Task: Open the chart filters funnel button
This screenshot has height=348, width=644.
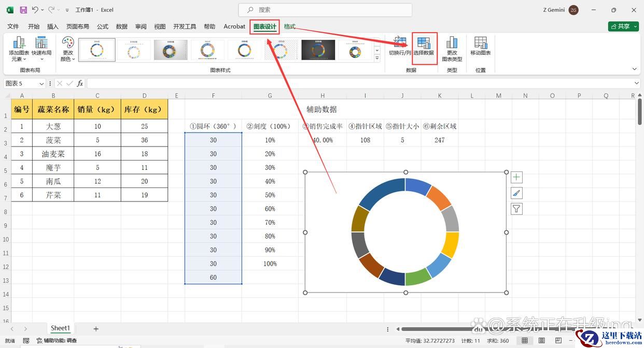Action: (x=516, y=209)
